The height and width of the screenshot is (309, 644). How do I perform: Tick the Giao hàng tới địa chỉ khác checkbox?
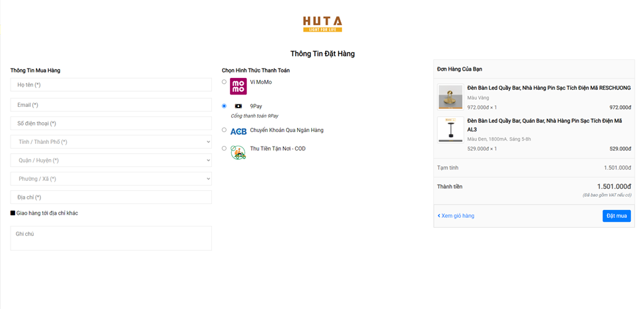coord(13,213)
